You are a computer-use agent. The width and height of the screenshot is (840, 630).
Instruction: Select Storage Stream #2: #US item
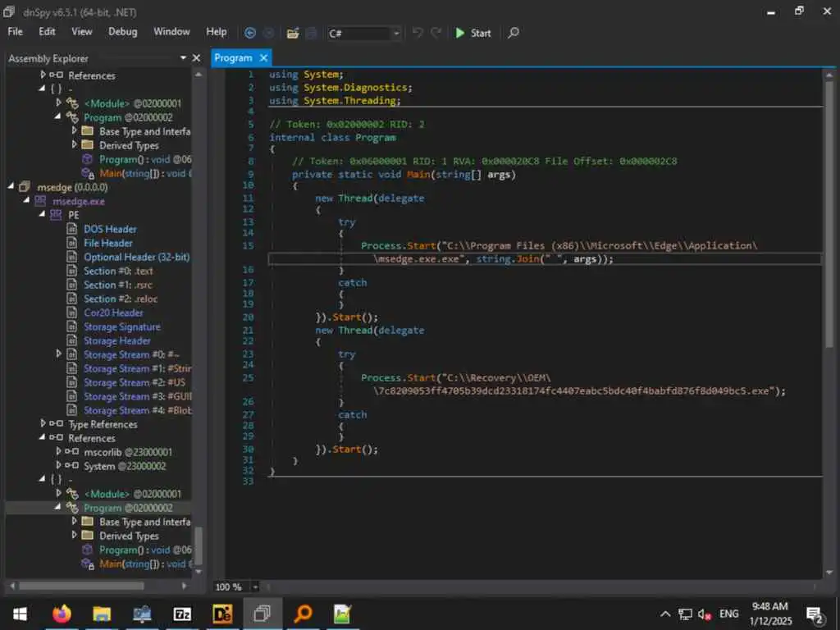click(x=135, y=382)
